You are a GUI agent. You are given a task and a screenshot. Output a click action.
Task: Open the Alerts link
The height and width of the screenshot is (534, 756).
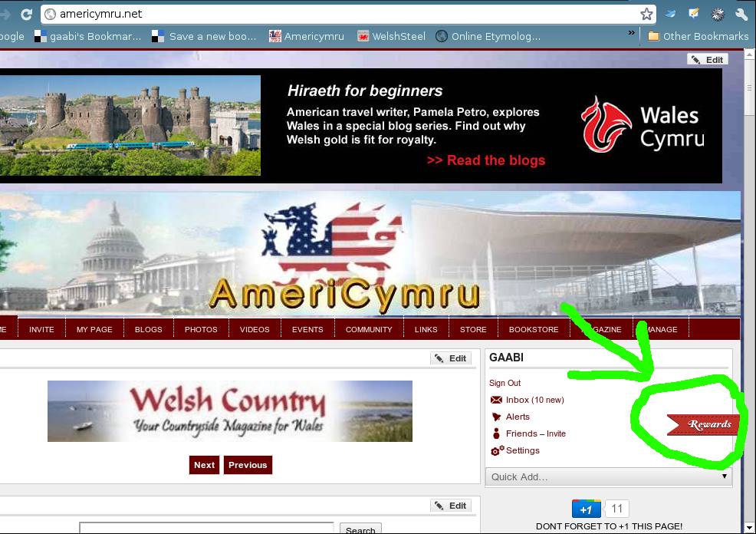click(x=518, y=417)
